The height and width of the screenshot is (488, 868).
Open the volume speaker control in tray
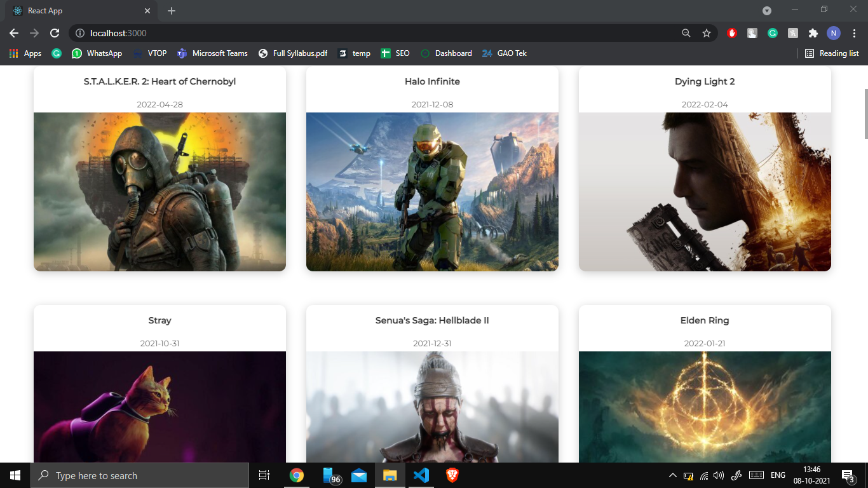click(x=719, y=475)
